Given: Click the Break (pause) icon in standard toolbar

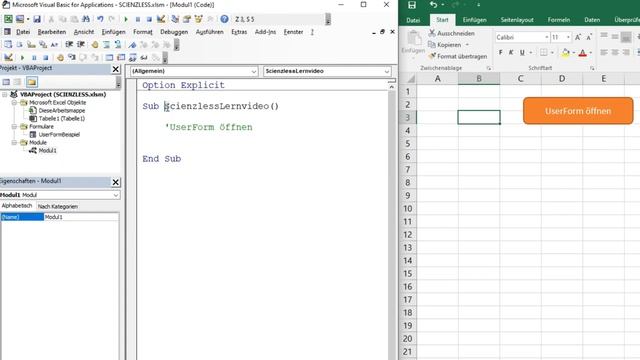Looking at the screenshot, I should point(138,19).
